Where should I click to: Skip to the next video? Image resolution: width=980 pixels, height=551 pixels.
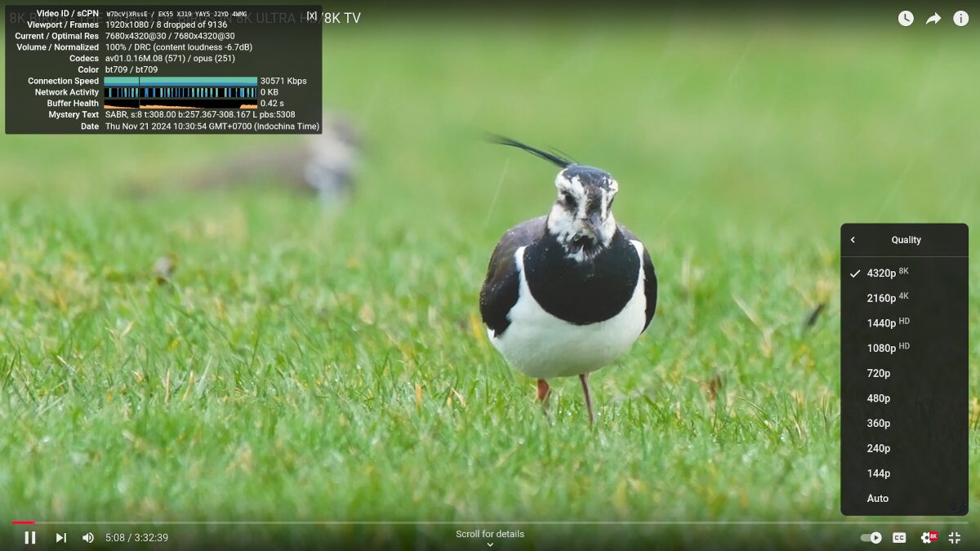tap(61, 537)
